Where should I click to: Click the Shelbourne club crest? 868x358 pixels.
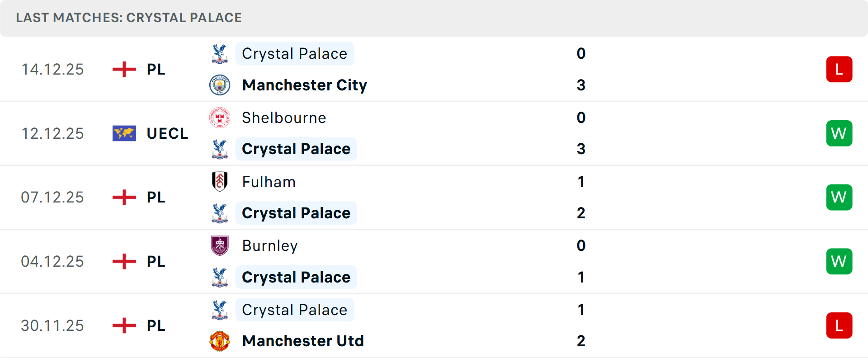click(220, 118)
